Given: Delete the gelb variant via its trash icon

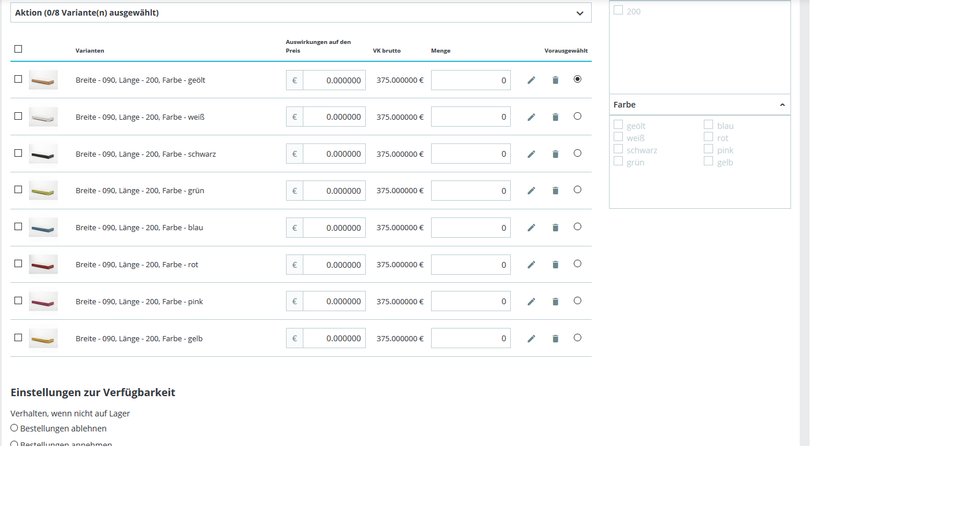Looking at the screenshot, I should pos(555,339).
